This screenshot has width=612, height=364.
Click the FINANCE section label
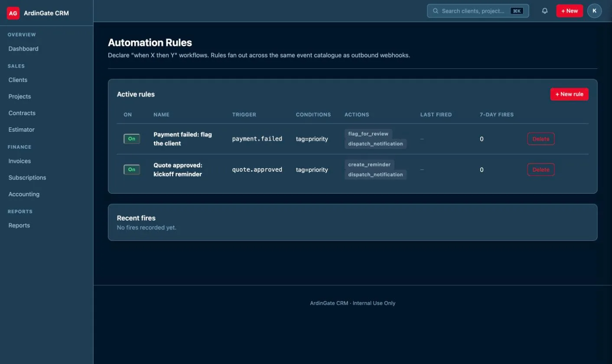pos(20,147)
